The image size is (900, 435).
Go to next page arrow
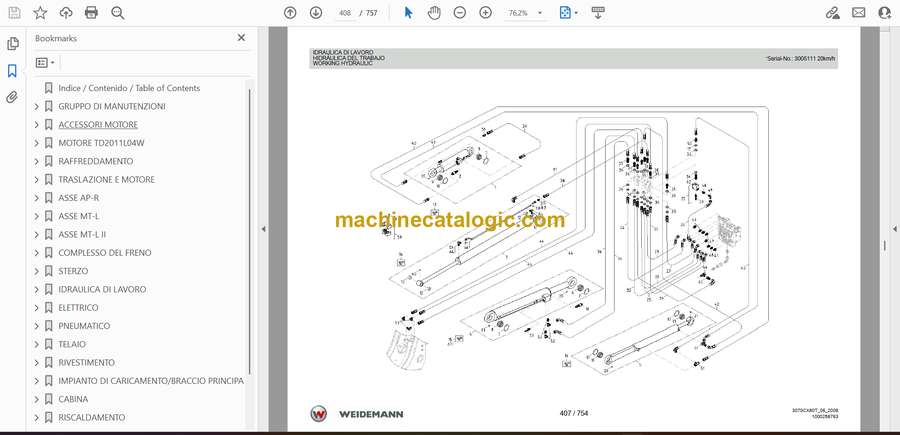[x=316, y=13]
